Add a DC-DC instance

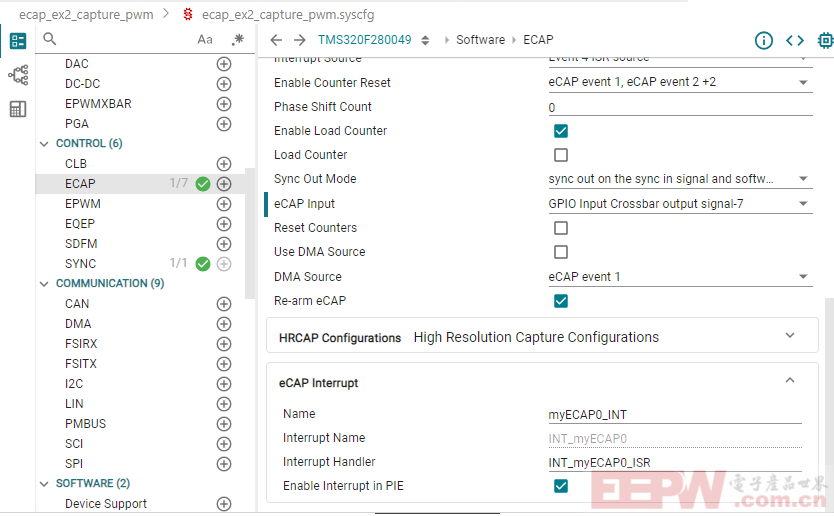click(224, 84)
